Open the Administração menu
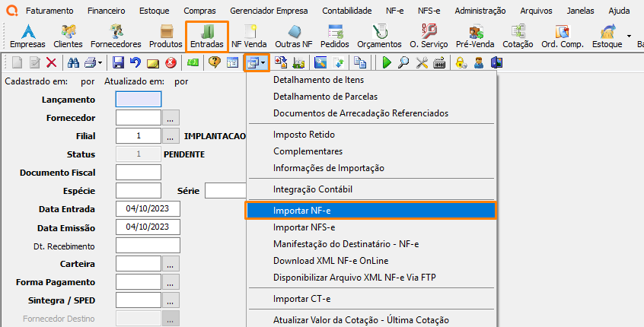The height and width of the screenshot is (327, 644). click(480, 11)
